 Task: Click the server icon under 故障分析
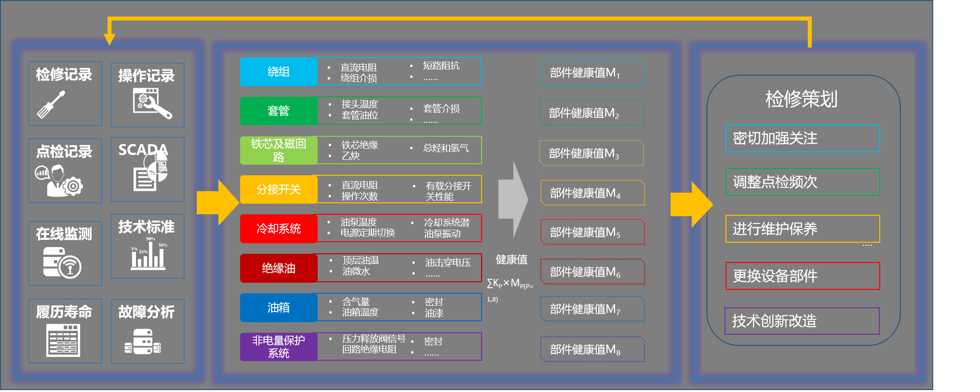click(143, 341)
